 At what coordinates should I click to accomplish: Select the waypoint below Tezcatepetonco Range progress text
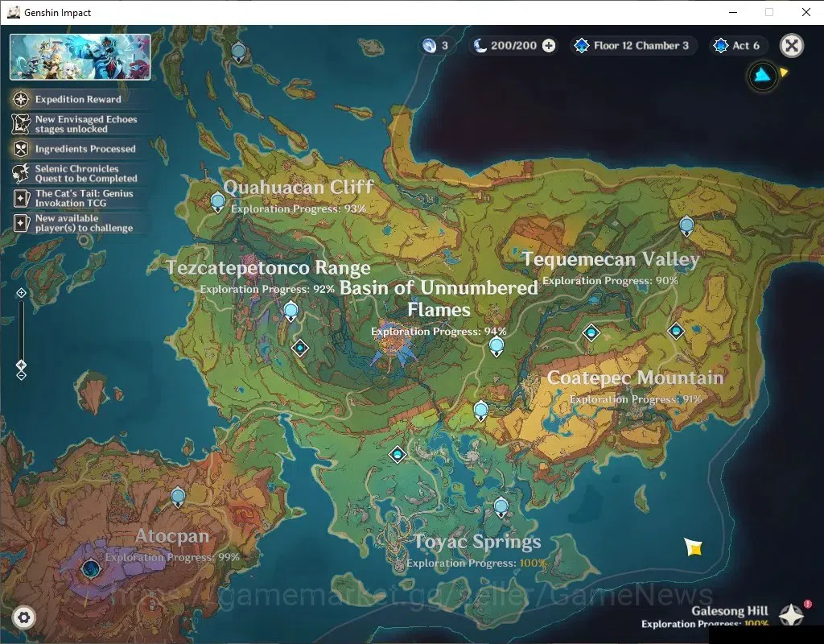tap(290, 312)
